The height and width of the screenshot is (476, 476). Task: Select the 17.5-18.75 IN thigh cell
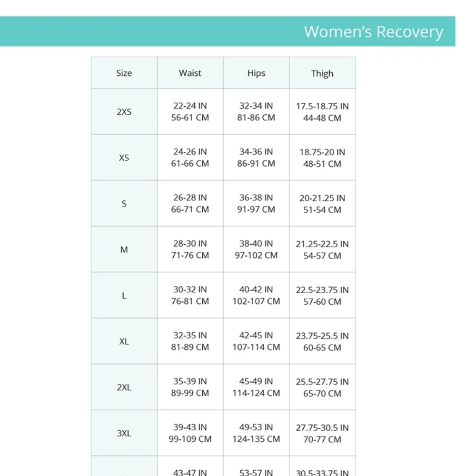(322, 112)
